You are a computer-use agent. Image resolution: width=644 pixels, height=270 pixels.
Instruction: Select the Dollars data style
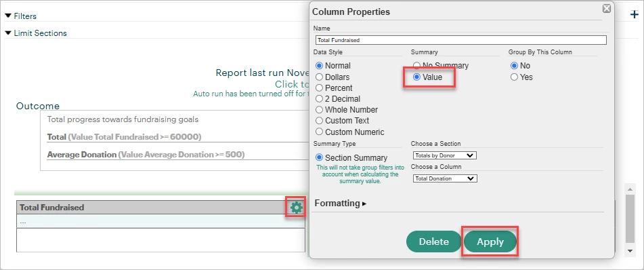tap(319, 77)
